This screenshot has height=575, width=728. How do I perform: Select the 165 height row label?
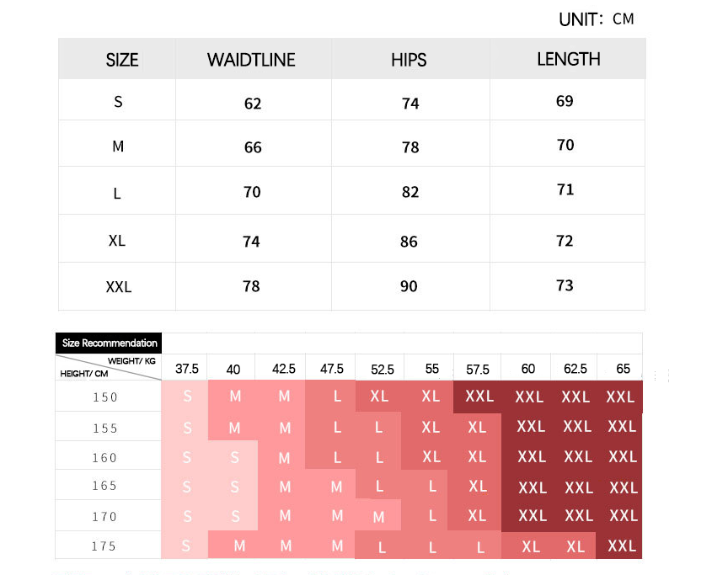(105, 486)
